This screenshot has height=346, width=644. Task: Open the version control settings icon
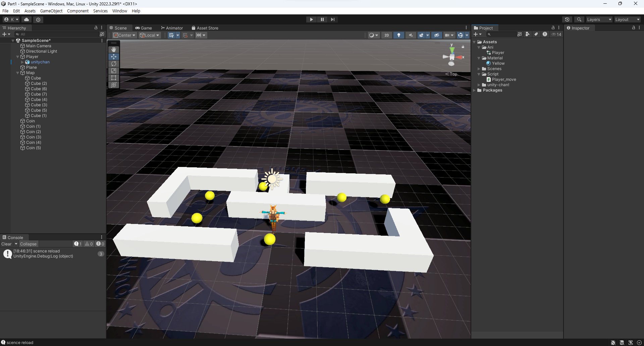38,19
